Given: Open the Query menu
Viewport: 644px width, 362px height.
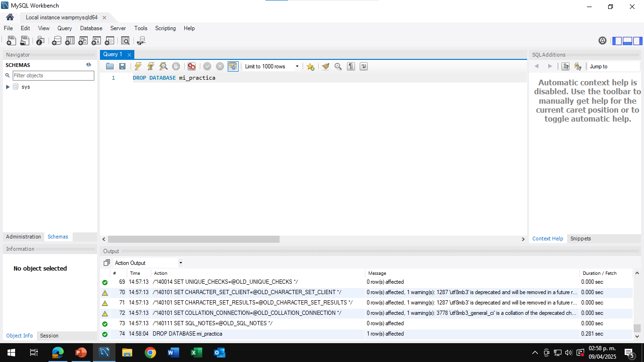Looking at the screenshot, I should (x=65, y=28).
